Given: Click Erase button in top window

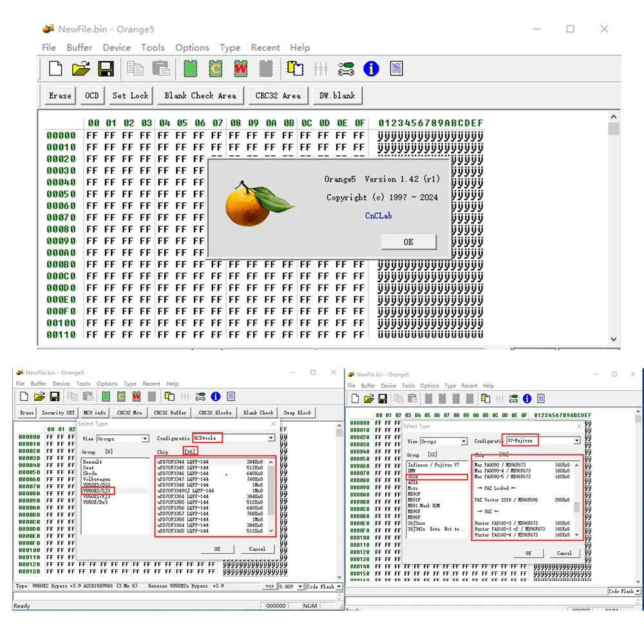Looking at the screenshot, I should coord(60,96).
